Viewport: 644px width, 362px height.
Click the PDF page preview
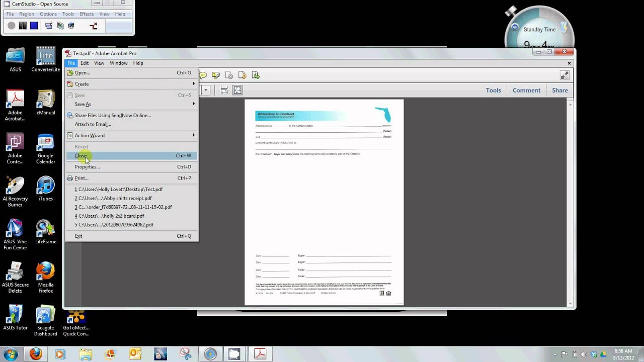point(324,202)
